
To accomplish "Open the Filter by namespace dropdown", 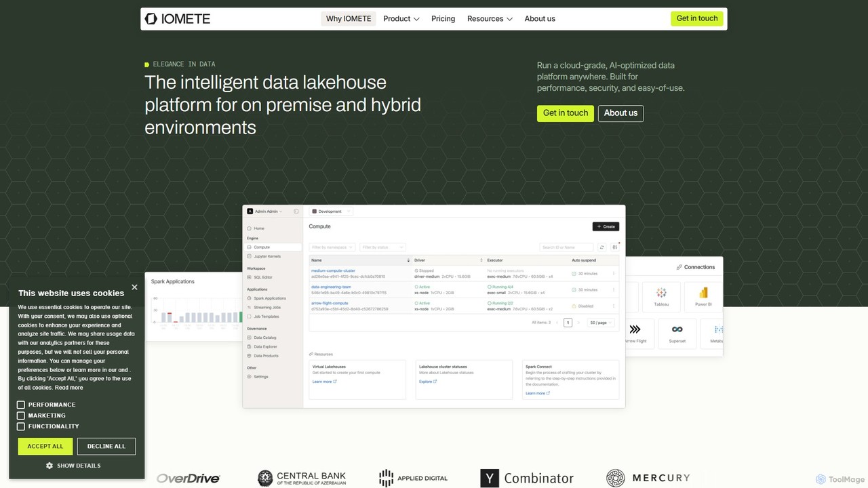I will 332,247.
